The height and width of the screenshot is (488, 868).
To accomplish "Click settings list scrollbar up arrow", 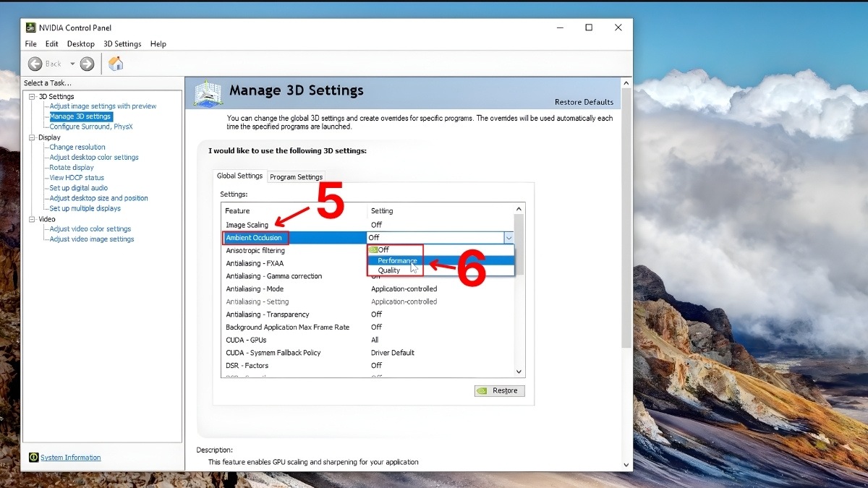I will (x=519, y=209).
